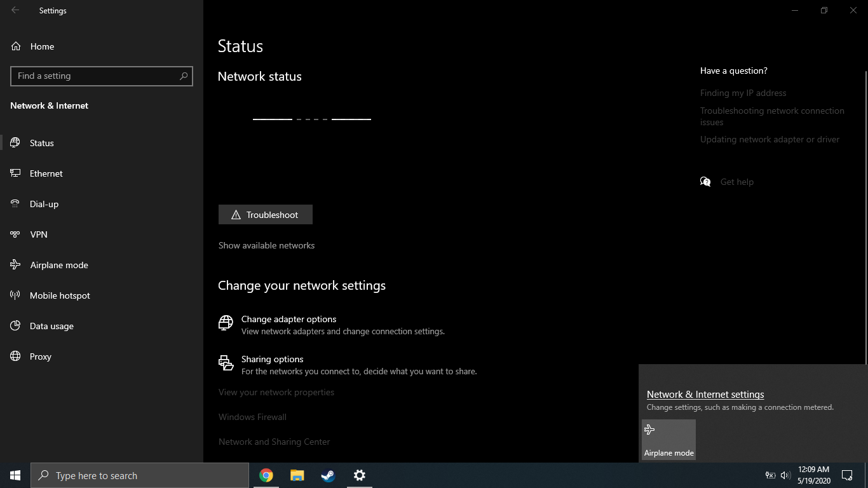Go to Settings Home
868x488 pixels.
point(102,46)
